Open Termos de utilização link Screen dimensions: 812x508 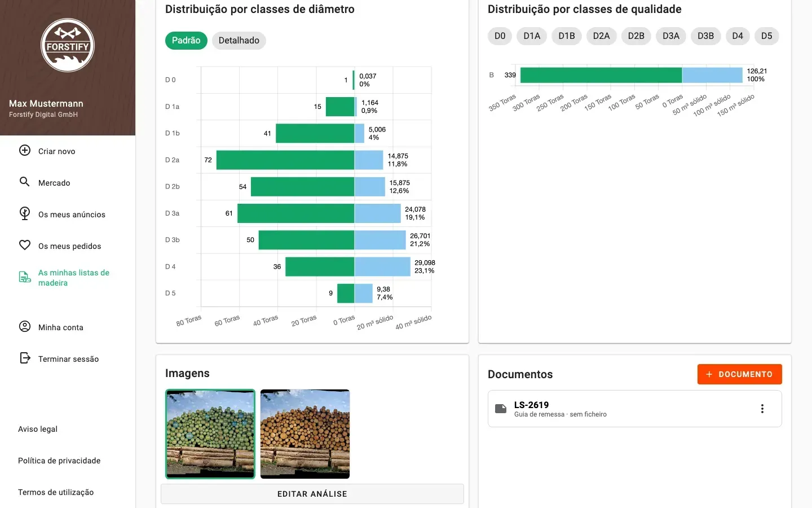56,492
